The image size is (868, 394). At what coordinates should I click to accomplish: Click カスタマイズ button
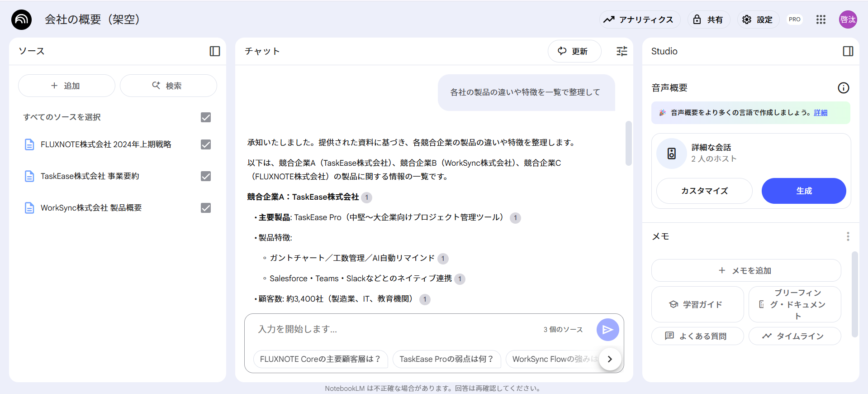704,191
